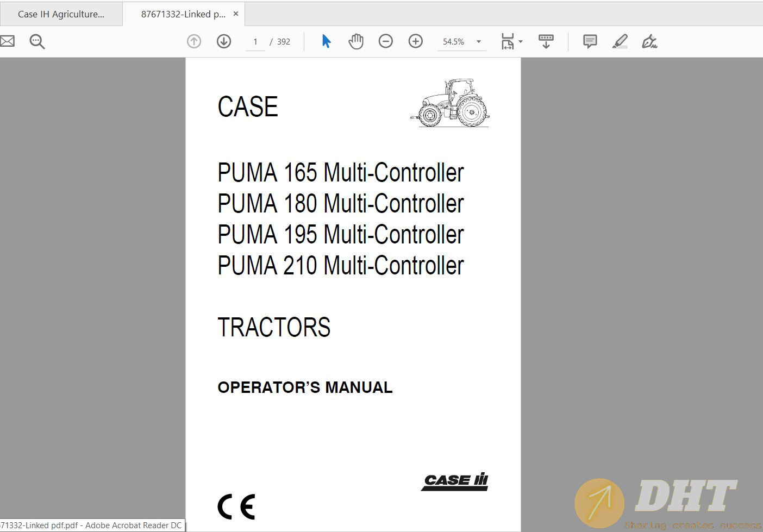Select the 87671332-Linked pdf tab

[183, 14]
